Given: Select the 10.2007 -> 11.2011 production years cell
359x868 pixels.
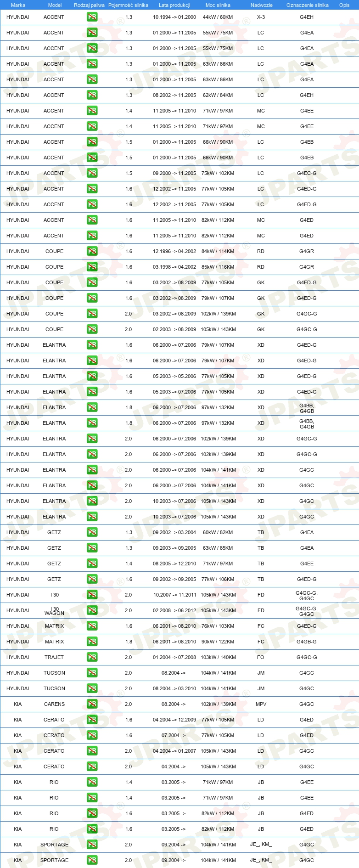Looking at the screenshot, I should pyautogui.click(x=174, y=595).
